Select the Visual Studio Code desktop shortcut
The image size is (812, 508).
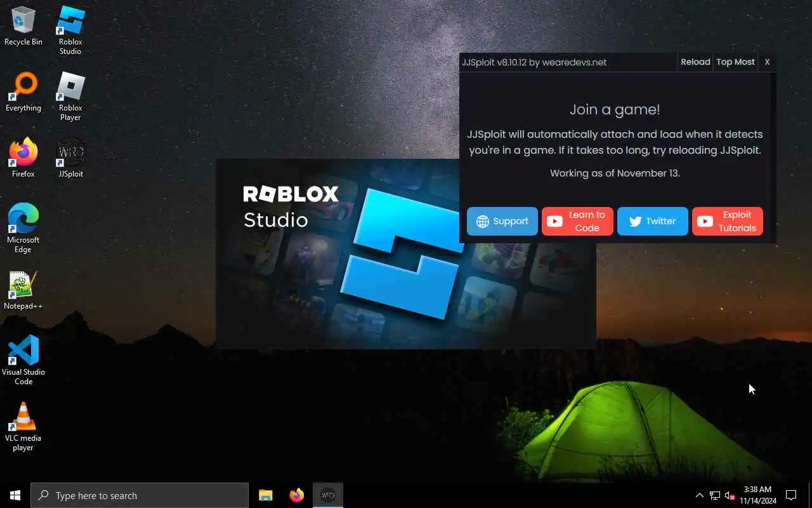[x=23, y=360]
